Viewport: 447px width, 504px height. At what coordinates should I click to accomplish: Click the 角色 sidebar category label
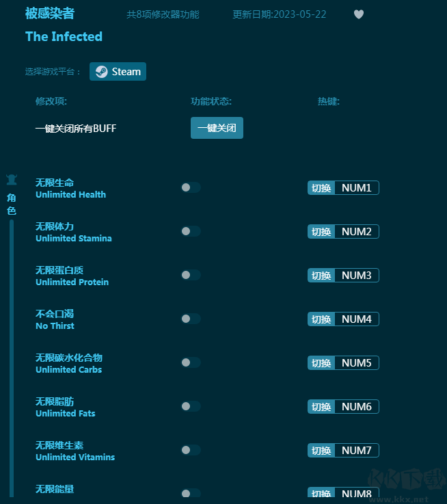point(12,204)
